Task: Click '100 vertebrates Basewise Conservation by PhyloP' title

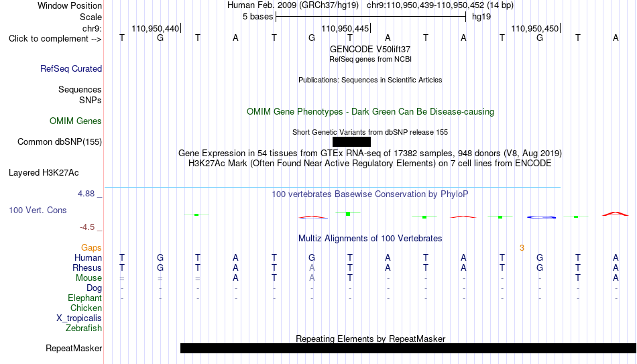Action: coord(370,194)
